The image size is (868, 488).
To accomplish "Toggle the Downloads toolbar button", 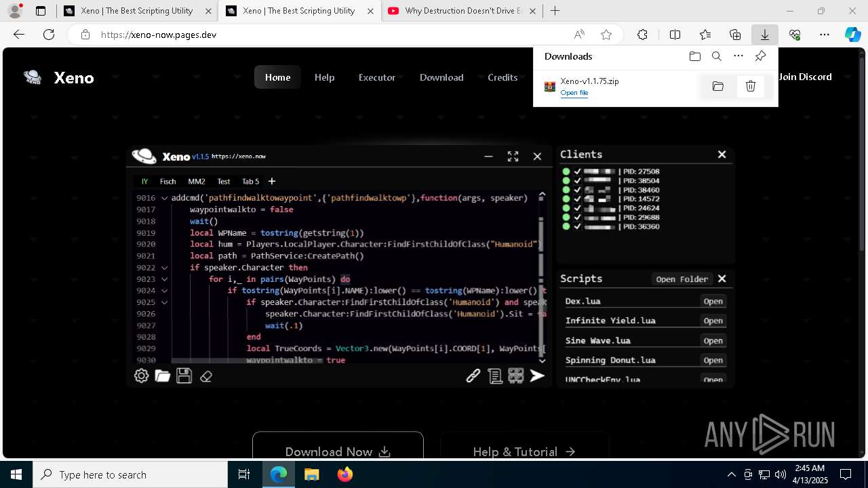I will [764, 35].
